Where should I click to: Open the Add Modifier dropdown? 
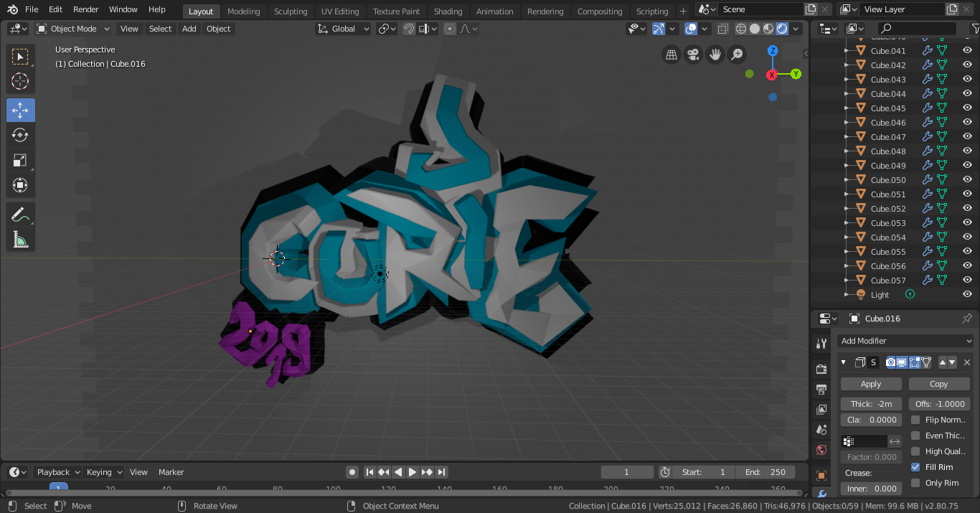(905, 341)
